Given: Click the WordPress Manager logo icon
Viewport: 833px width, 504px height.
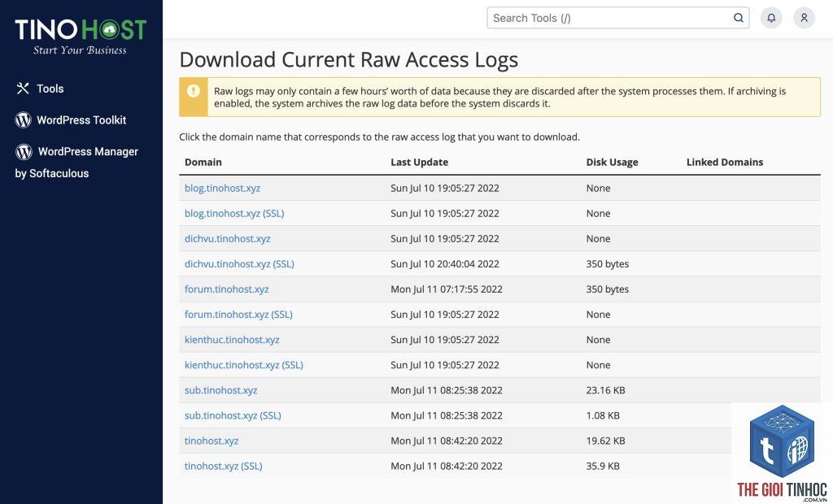Looking at the screenshot, I should (x=24, y=152).
